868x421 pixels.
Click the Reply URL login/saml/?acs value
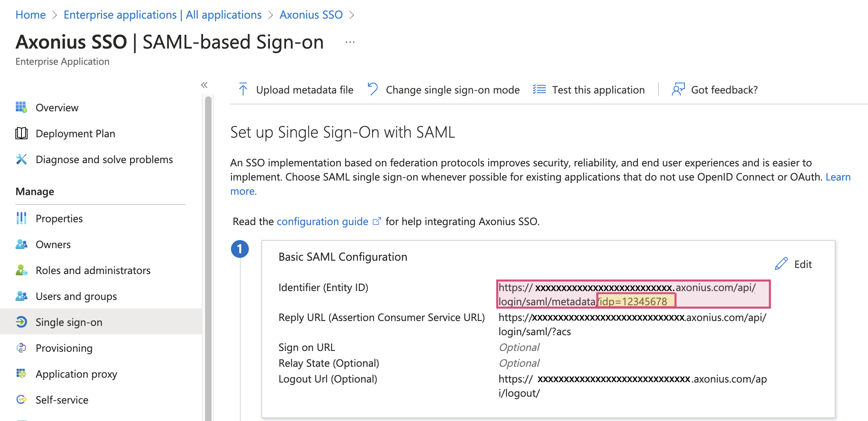point(632,324)
